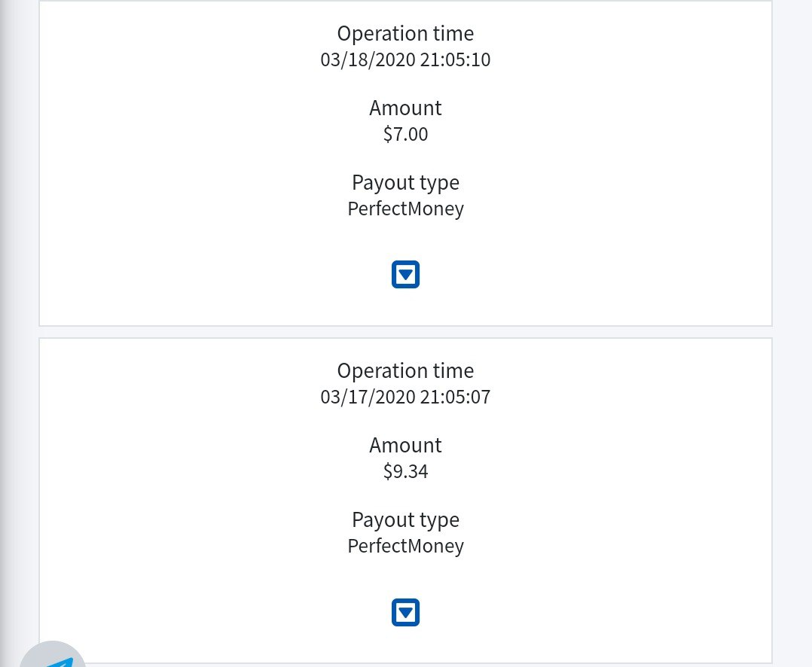
Task: Click the 03/17/2020 21:05:07 timestamp
Action: coord(405,397)
